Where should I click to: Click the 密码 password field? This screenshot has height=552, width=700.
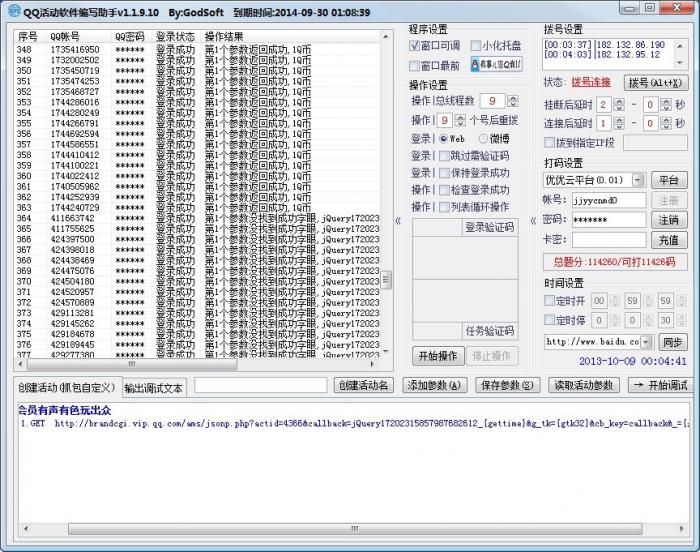[609, 220]
